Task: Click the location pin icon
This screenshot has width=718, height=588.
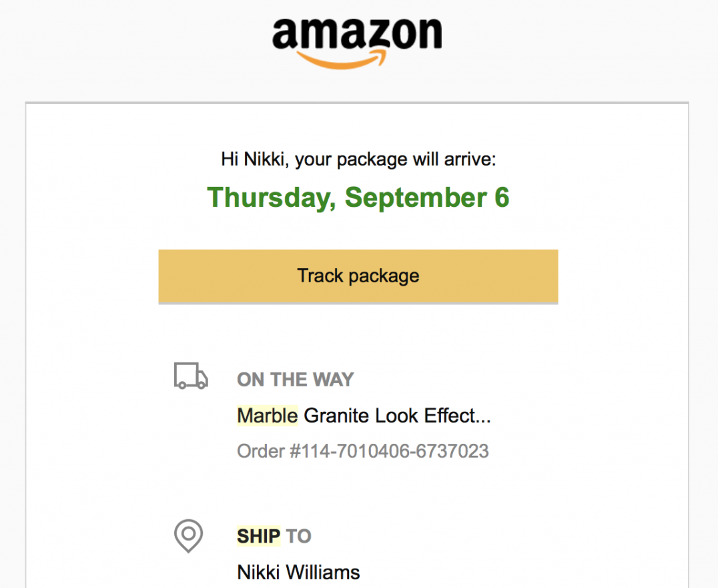Action: [x=189, y=535]
